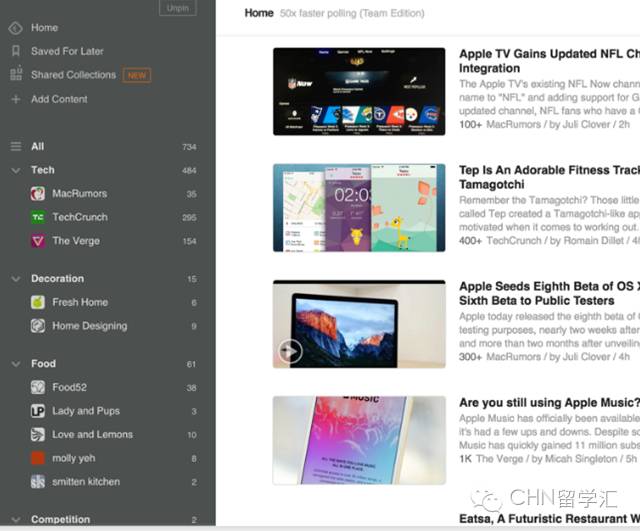Open the Home Designing feed
Viewport: 640px width, 531px height.
[x=90, y=326]
